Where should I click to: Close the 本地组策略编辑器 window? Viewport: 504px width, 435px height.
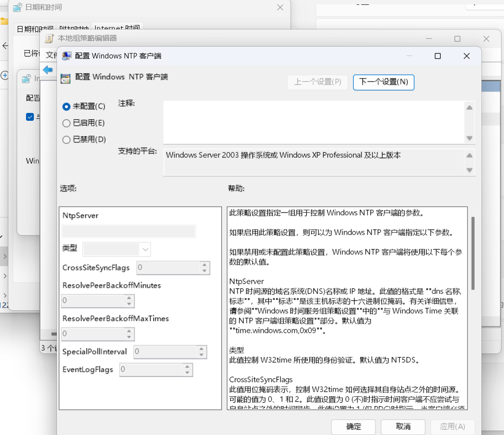click(486, 39)
